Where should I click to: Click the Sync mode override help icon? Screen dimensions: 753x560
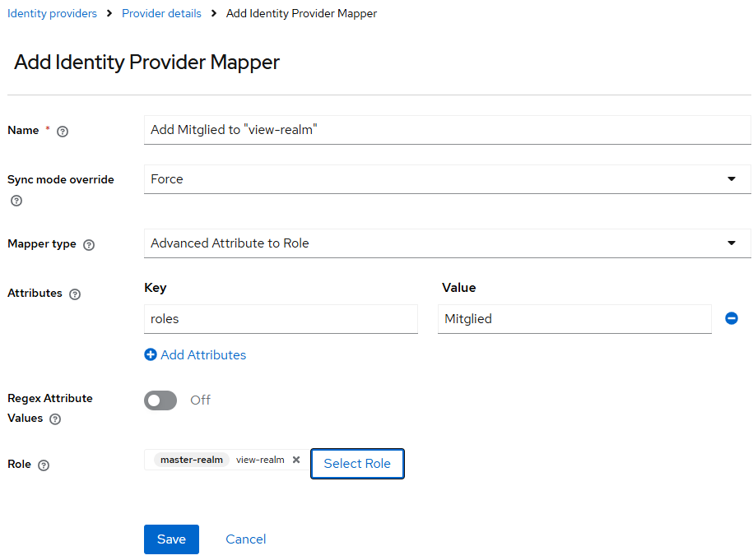tap(16, 201)
